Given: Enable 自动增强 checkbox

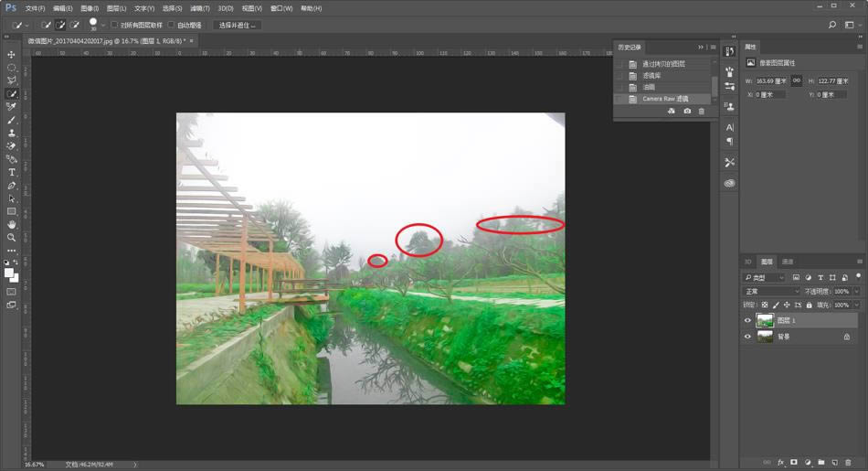Looking at the screenshot, I should tap(171, 25).
